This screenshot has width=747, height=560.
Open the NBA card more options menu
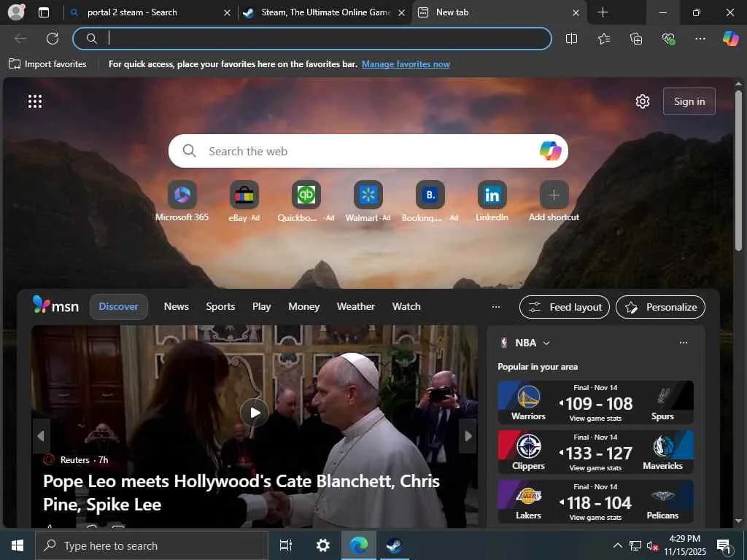683,343
